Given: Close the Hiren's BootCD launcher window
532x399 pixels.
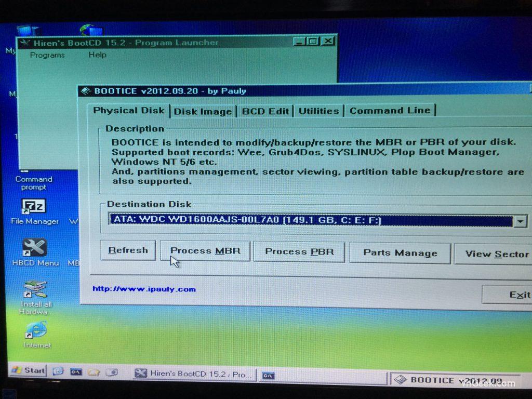Looking at the screenshot, I should click(x=328, y=41).
